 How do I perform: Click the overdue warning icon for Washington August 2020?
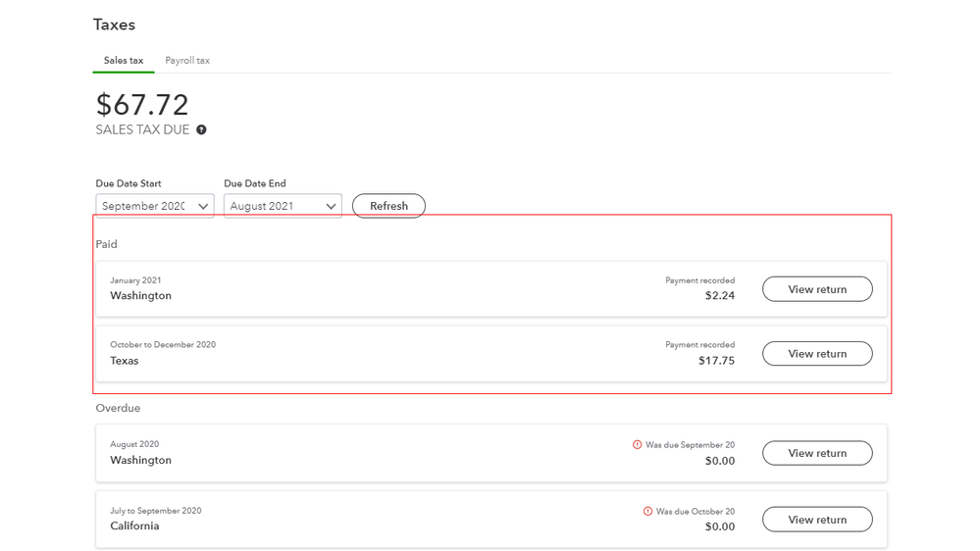point(637,445)
